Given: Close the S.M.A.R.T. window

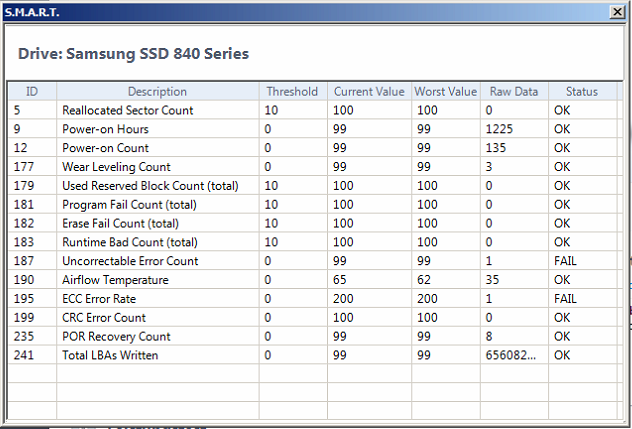Looking at the screenshot, I should point(617,12).
